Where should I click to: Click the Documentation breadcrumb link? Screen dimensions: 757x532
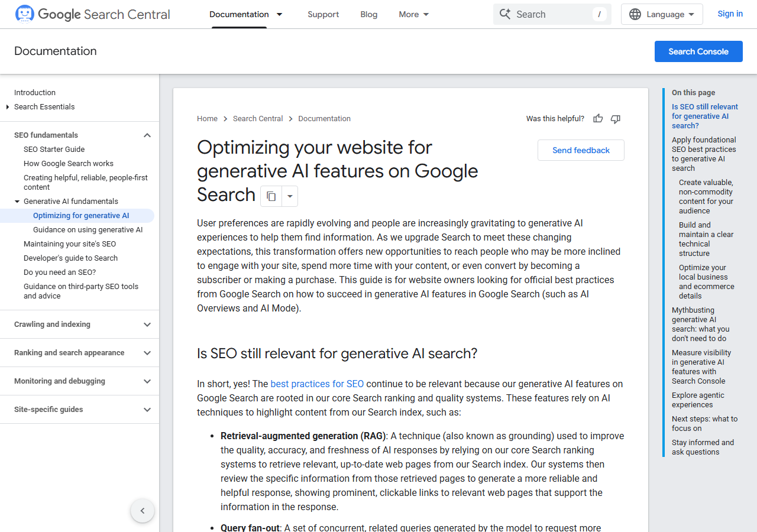(x=324, y=119)
